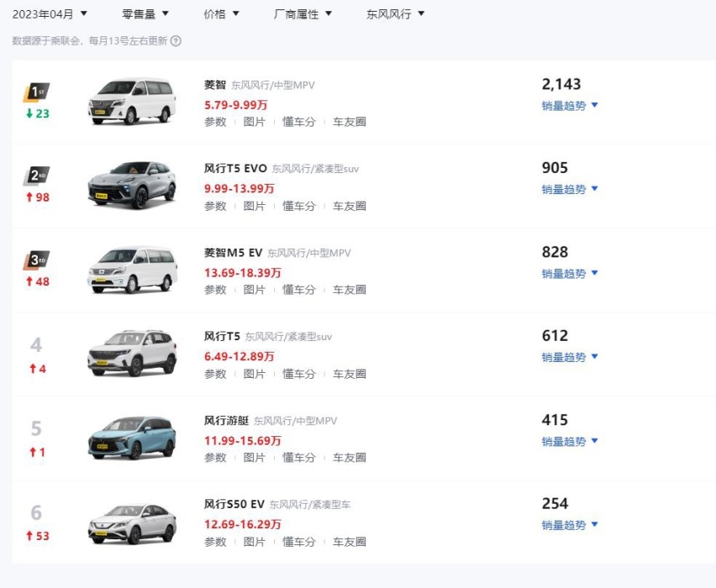
Task: Open the 菱智 car thumbnail
Action: 132,102
